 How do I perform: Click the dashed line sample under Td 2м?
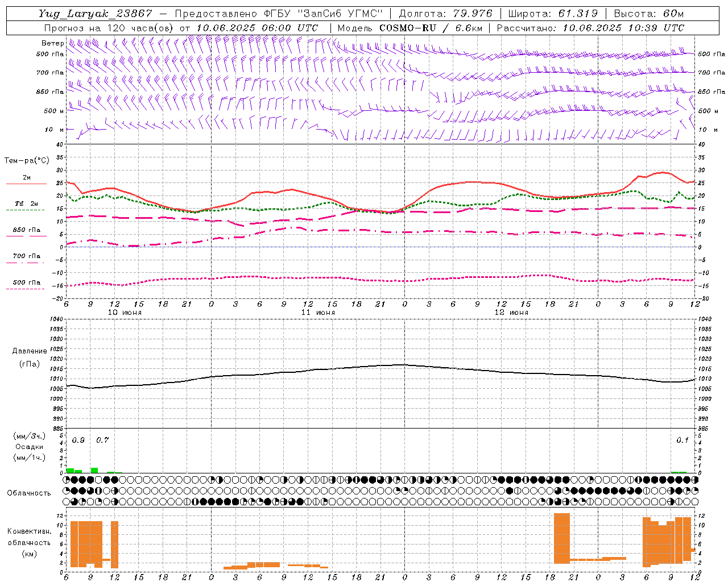tap(25, 210)
